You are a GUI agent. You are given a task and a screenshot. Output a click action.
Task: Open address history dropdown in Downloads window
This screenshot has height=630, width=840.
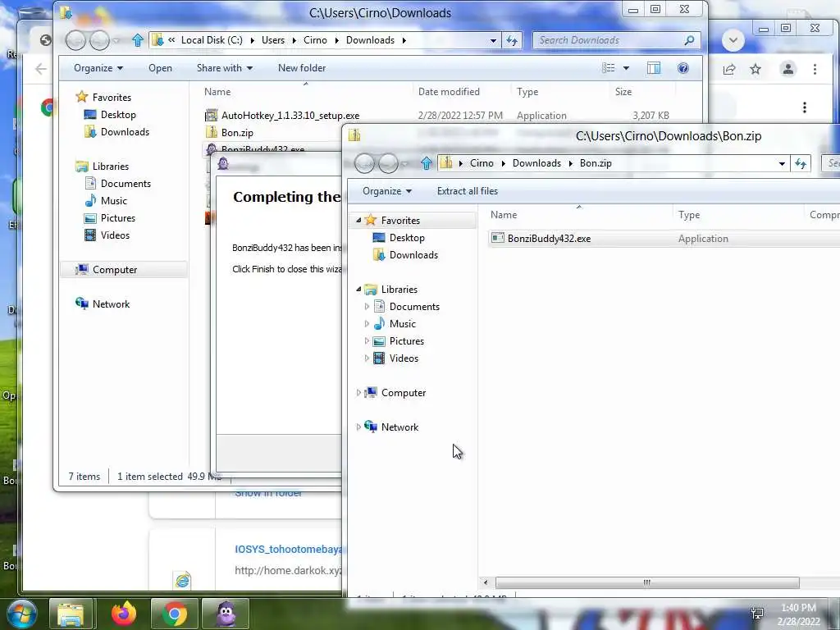click(x=493, y=40)
